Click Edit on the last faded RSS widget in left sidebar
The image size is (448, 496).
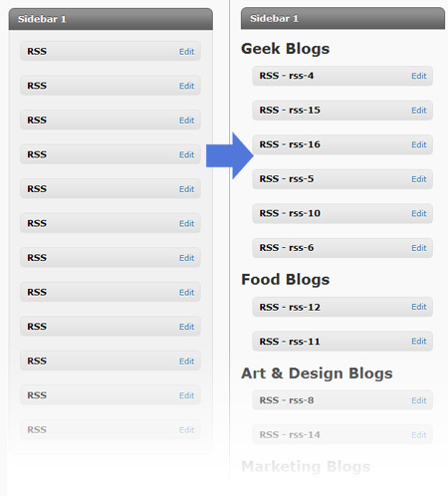(186, 430)
